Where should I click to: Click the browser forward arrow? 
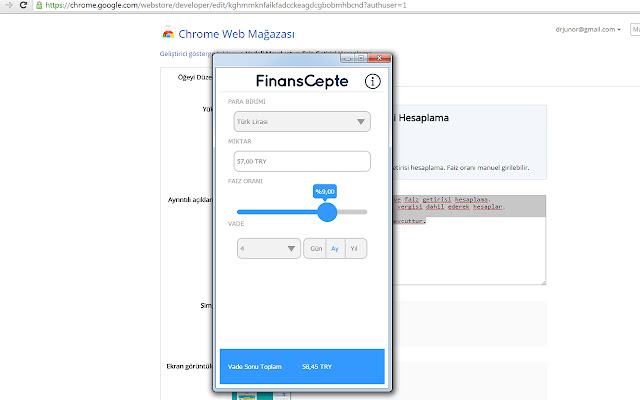click(9, 5)
